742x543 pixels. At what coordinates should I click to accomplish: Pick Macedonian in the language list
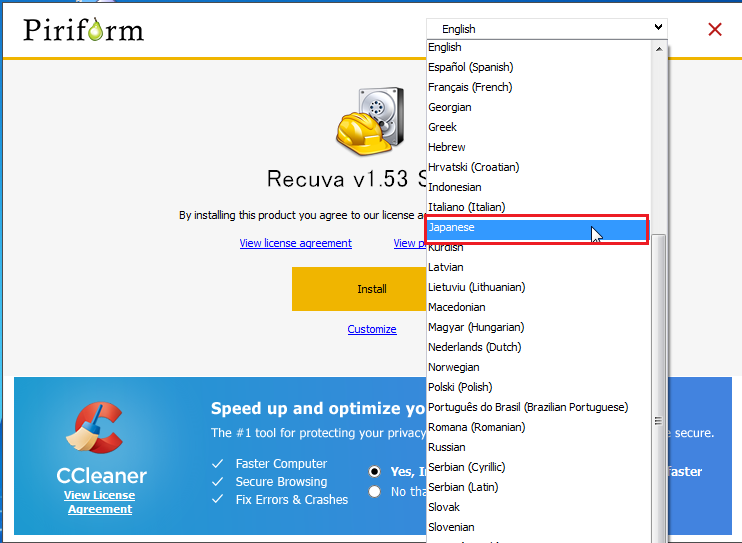pyautogui.click(x=539, y=307)
